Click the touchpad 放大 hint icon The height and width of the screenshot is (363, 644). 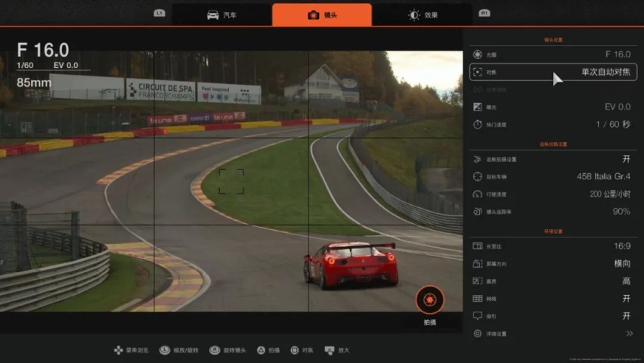tap(330, 350)
